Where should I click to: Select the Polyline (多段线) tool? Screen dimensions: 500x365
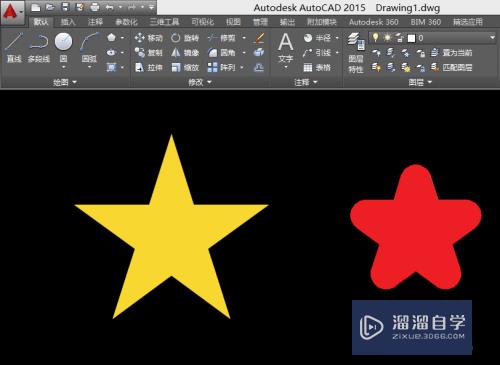click(39, 47)
